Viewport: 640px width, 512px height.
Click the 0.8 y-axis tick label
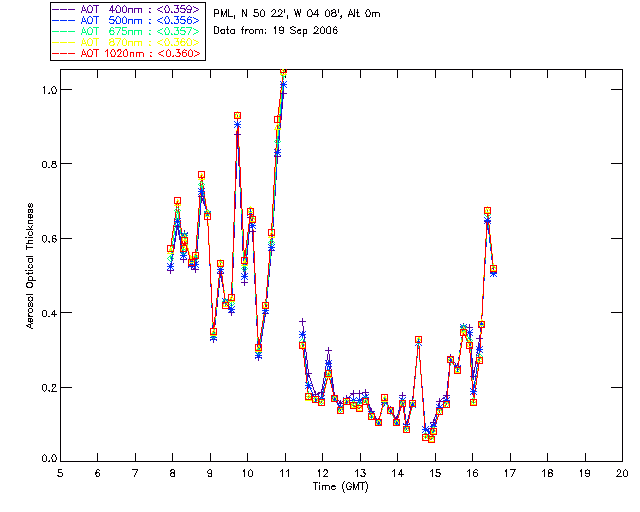[49, 164]
